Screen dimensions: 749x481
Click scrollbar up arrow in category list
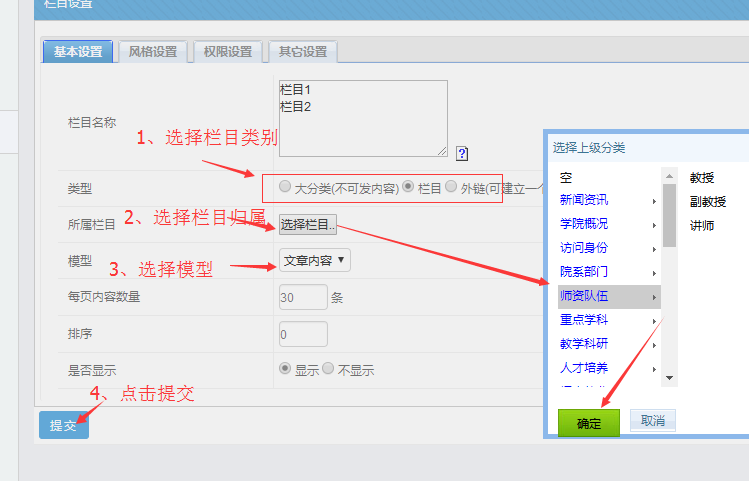click(669, 177)
